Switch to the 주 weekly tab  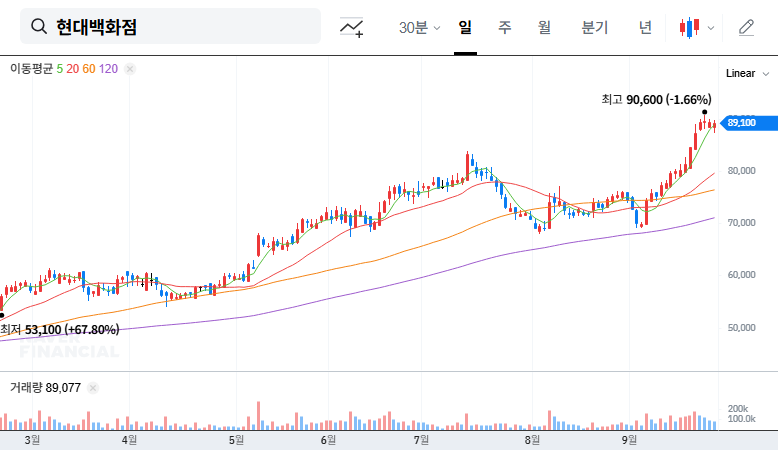[505, 27]
